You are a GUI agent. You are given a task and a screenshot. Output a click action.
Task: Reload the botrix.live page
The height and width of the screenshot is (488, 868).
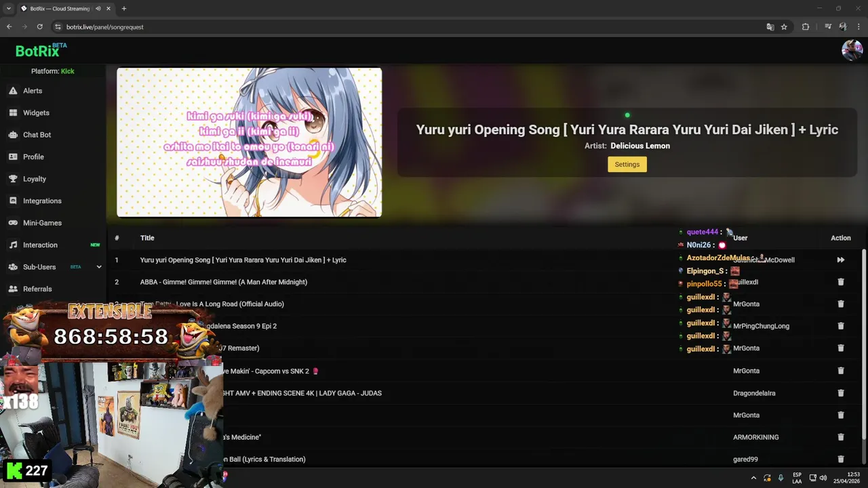pos(39,26)
